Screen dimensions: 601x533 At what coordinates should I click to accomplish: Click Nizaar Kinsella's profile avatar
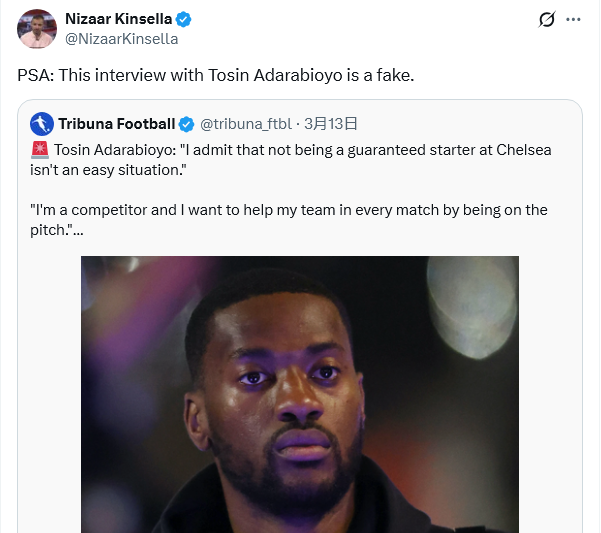tap(36, 29)
